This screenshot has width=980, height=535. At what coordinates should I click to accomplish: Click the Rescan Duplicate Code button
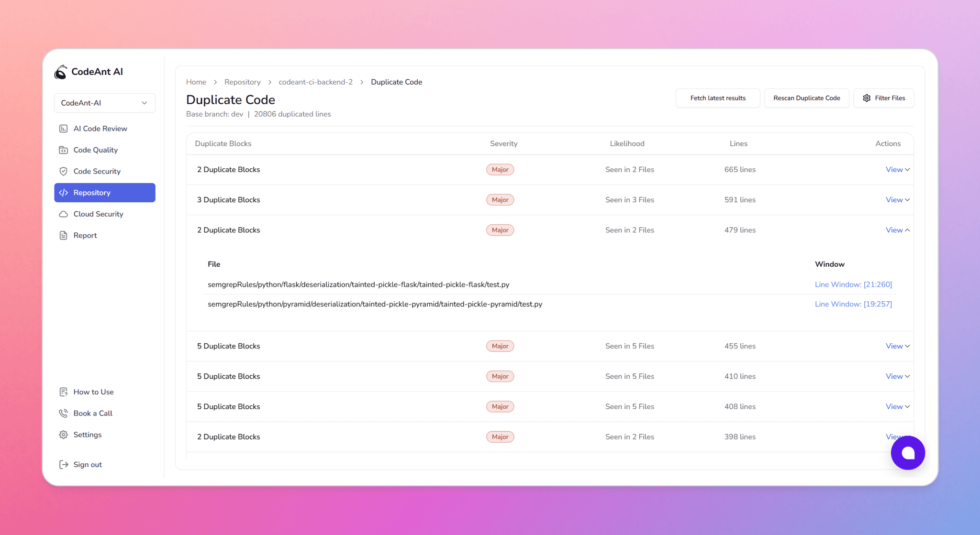806,98
